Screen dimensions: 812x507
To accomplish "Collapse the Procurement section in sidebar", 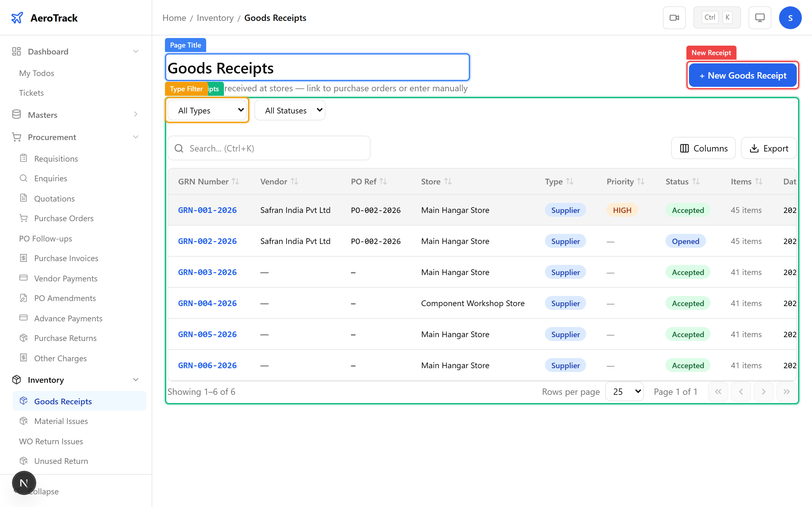I will tap(135, 137).
